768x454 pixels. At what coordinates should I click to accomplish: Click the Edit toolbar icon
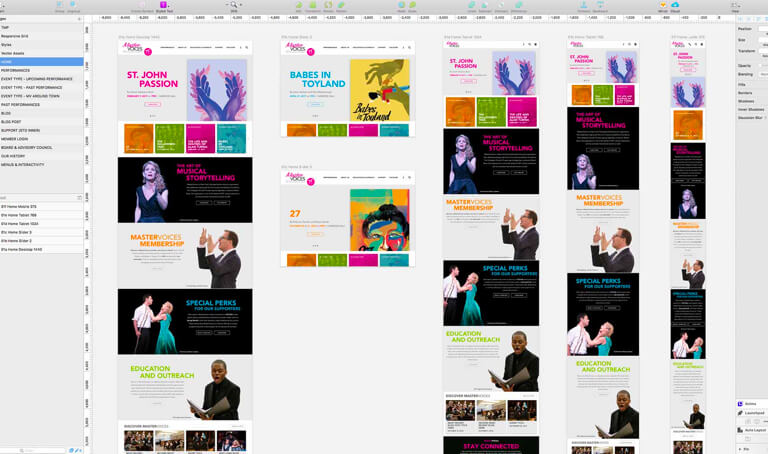(298, 5)
